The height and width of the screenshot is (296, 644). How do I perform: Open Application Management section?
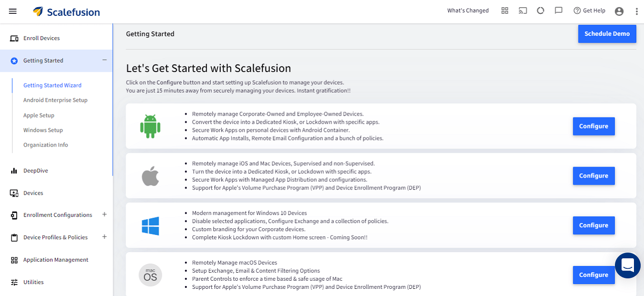55,260
